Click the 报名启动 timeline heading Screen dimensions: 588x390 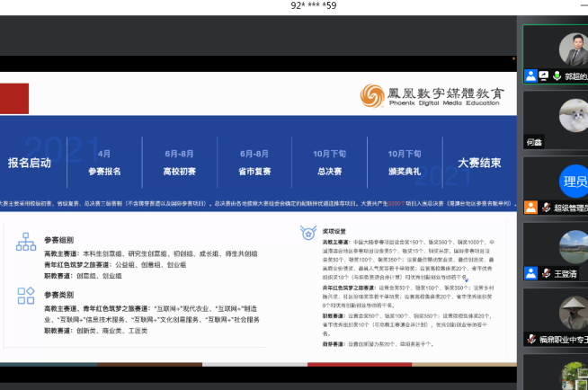[30, 163]
